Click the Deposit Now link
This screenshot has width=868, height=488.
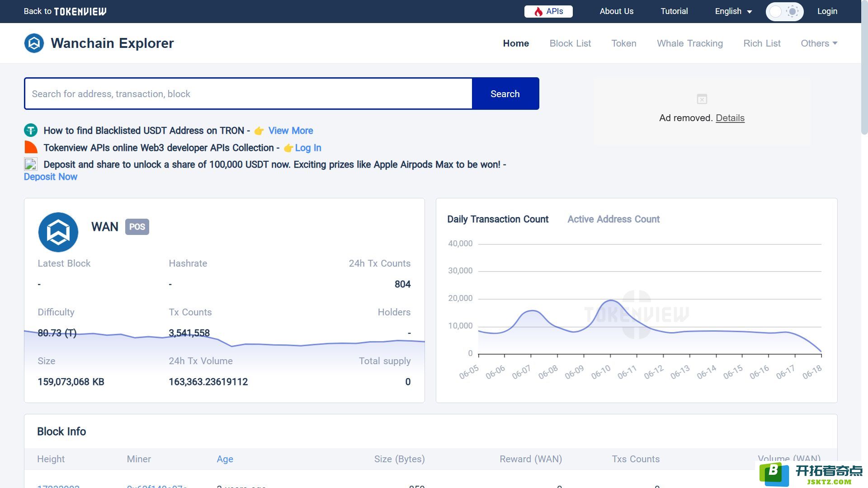click(x=51, y=177)
